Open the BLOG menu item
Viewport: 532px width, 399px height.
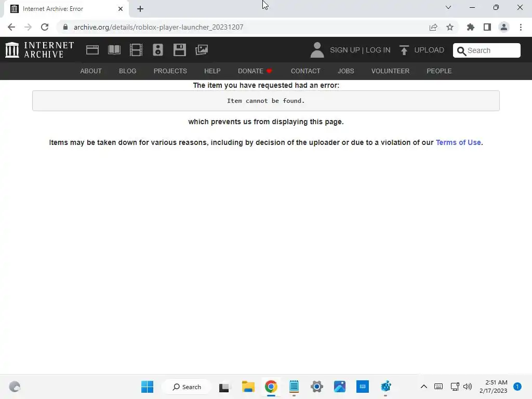coord(128,71)
